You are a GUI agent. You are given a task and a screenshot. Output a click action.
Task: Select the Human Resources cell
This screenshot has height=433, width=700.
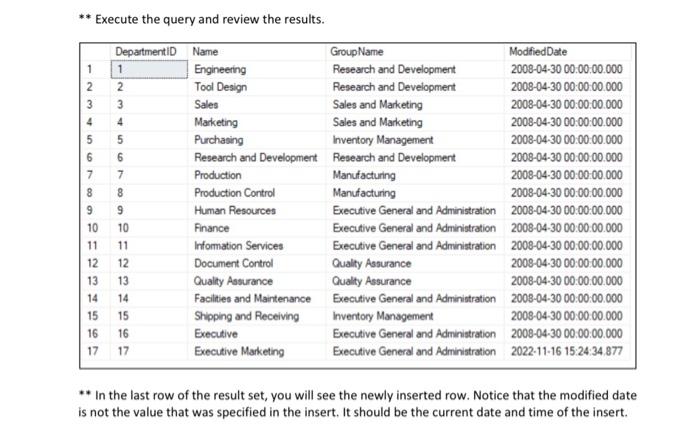257,210
